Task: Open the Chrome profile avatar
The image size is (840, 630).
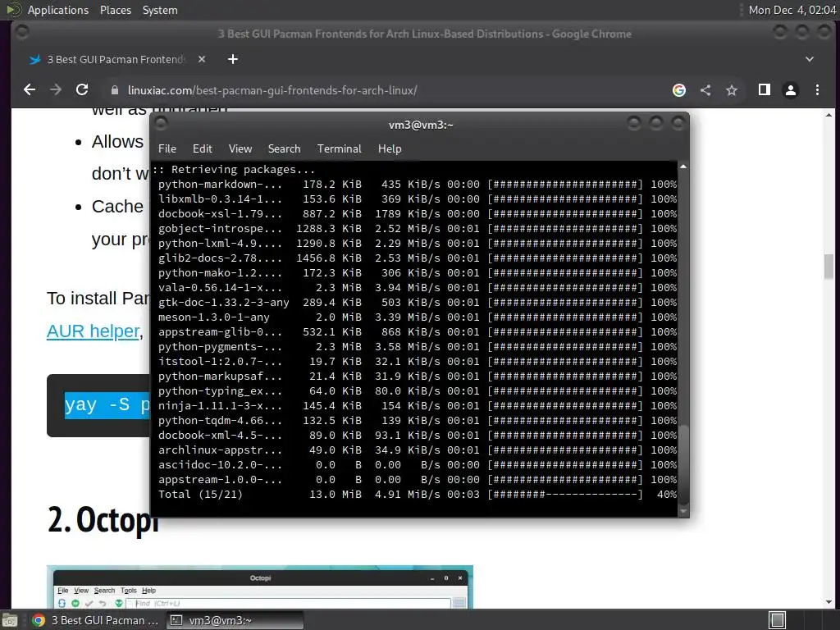Action: 791,90
